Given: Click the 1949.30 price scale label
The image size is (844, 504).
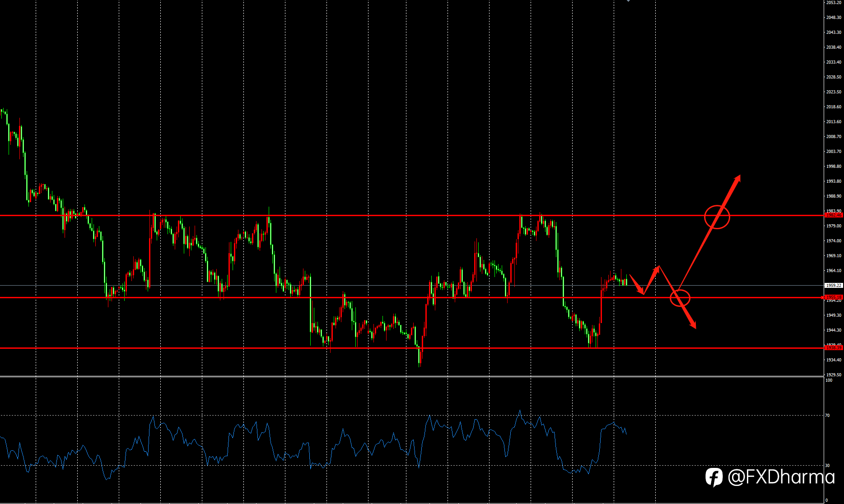Looking at the screenshot, I should (x=834, y=315).
